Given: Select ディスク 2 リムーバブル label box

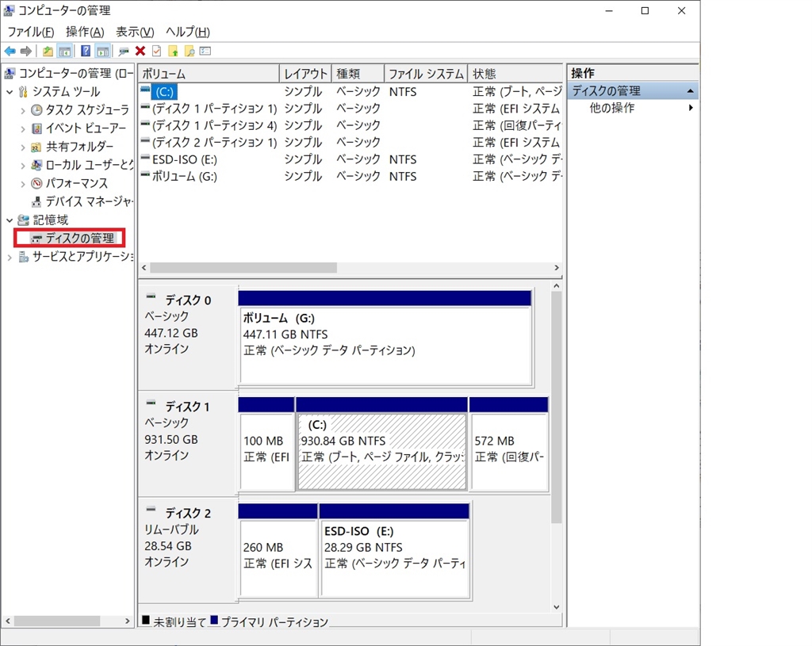Looking at the screenshot, I should 189,550.
